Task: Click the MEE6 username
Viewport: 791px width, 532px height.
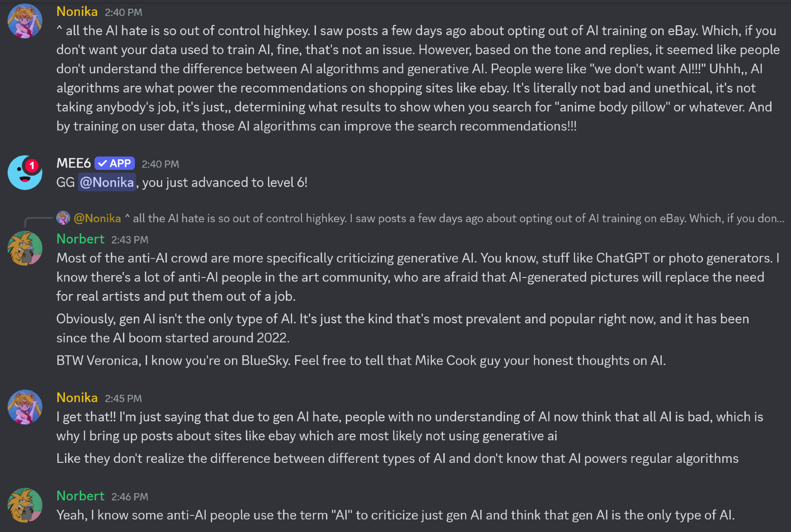Action: (74, 163)
